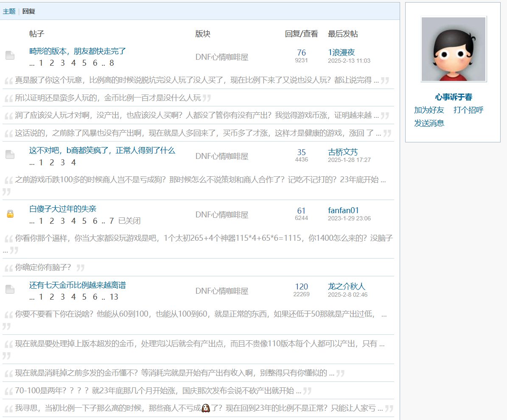Click 打个招呼 to greet the user

pyautogui.click(x=468, y=110)
